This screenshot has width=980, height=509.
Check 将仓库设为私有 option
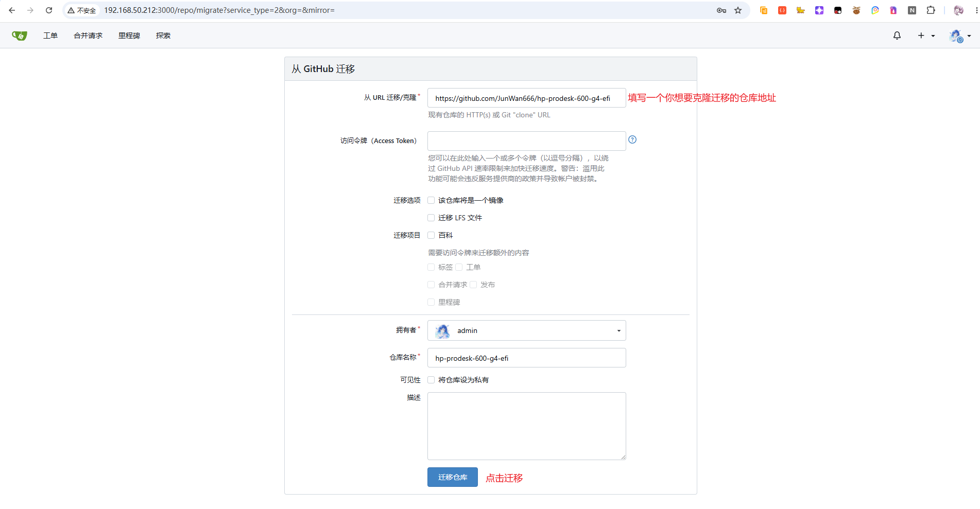(431, 380)
